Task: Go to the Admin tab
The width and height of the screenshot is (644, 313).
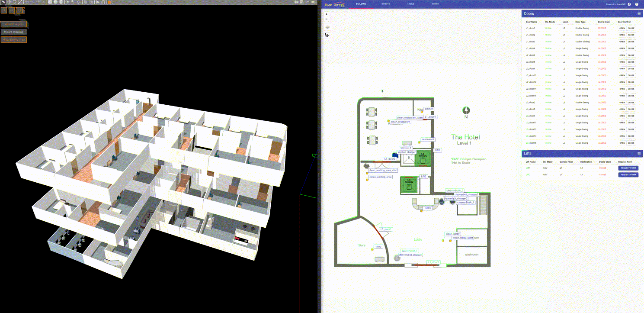Action: click(x=435, y=4)
